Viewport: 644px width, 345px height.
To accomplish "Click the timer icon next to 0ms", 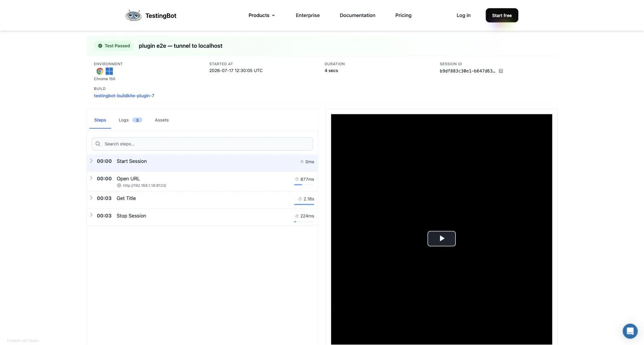I will pos(302,162).
